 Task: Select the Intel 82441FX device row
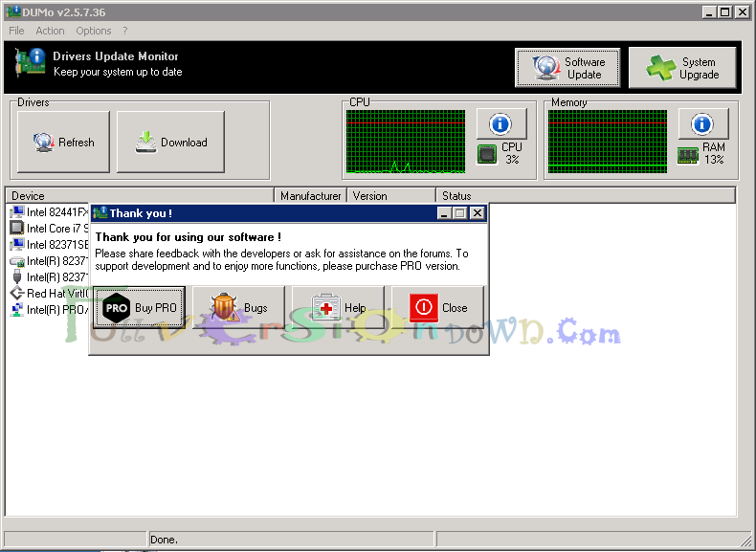(x=49, y=212)
